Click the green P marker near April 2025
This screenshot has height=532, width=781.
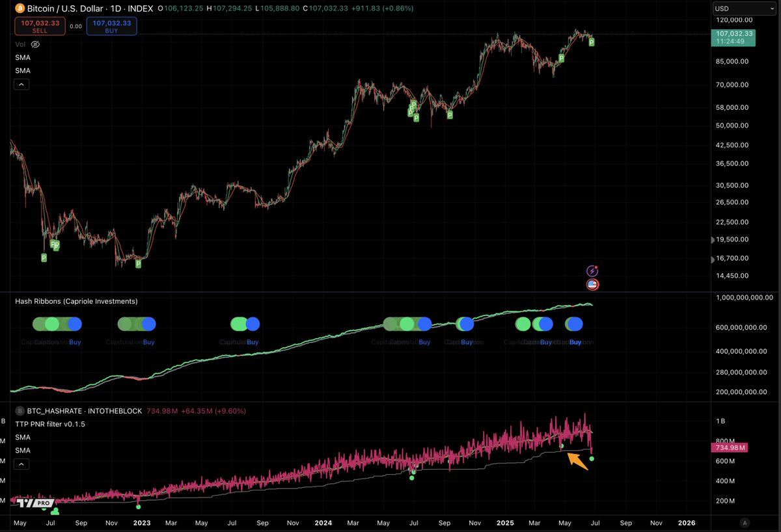(561, 59)
